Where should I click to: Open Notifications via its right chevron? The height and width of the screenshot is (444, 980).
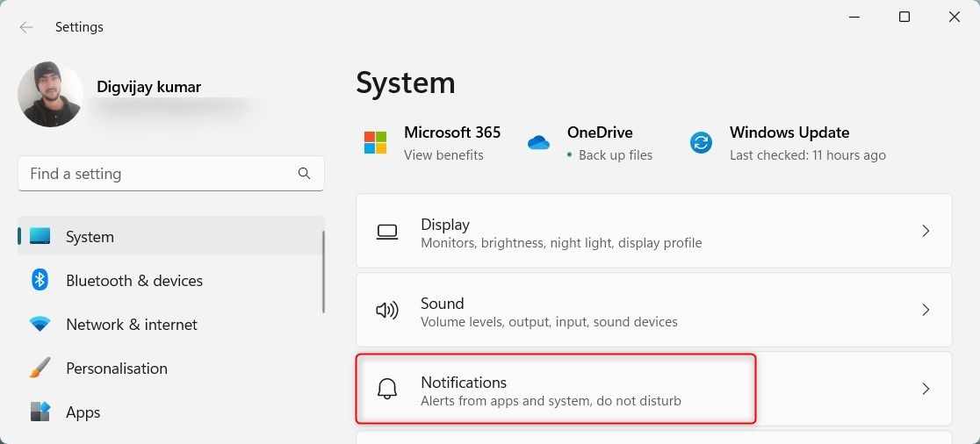(926, 390)
